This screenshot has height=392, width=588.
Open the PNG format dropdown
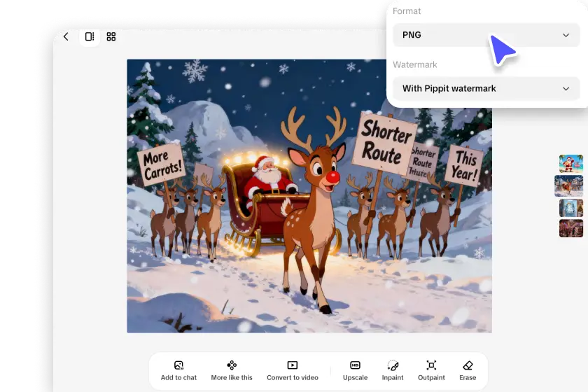click(486, 35)
